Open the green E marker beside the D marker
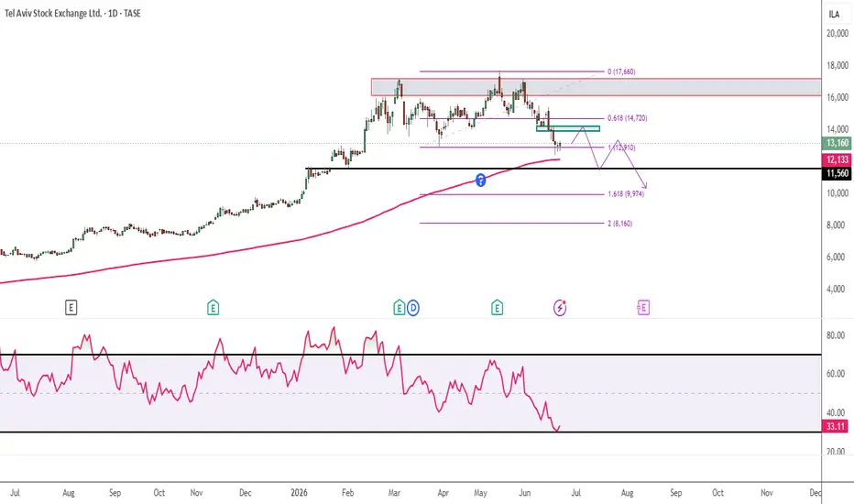 click(x=400, y=308)
